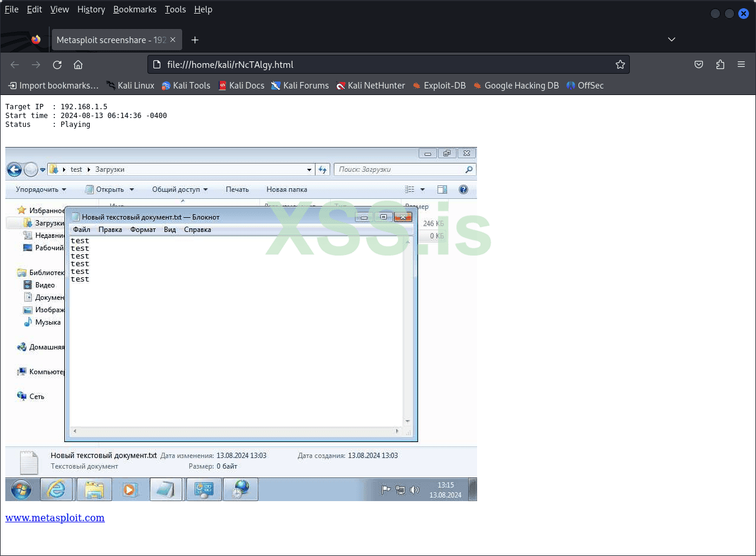Open the Google Hacking DB bookmark
Viewport: 756px width, 556px height.
(516, 86)
